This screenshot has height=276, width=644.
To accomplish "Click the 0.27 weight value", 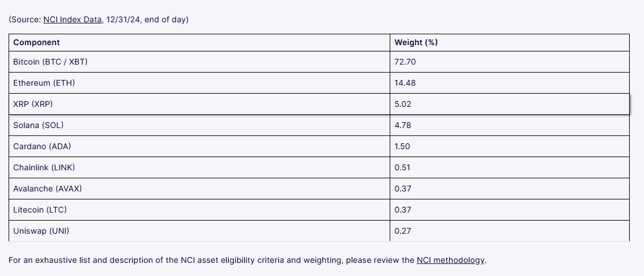I will tap(402, 231).
